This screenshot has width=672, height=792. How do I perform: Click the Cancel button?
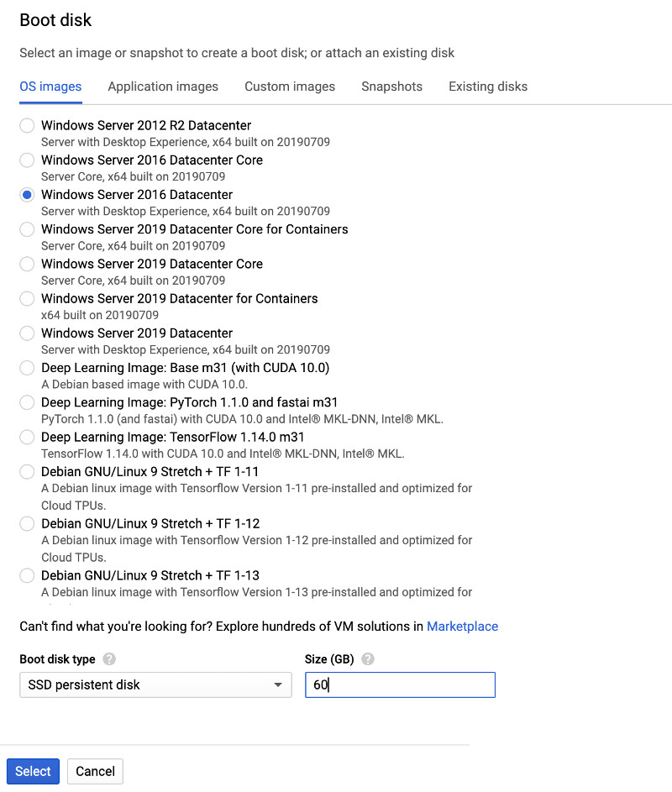(x=95, y=771)
